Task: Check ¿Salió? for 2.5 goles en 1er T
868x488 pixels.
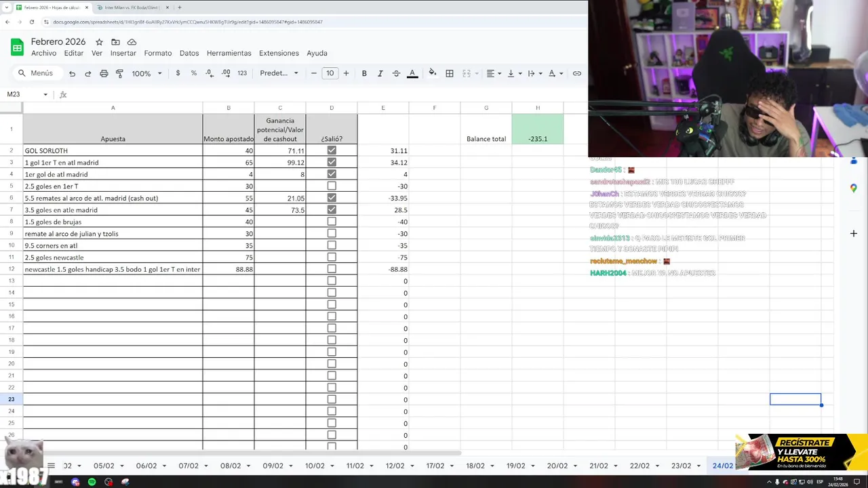Action: 332,186
